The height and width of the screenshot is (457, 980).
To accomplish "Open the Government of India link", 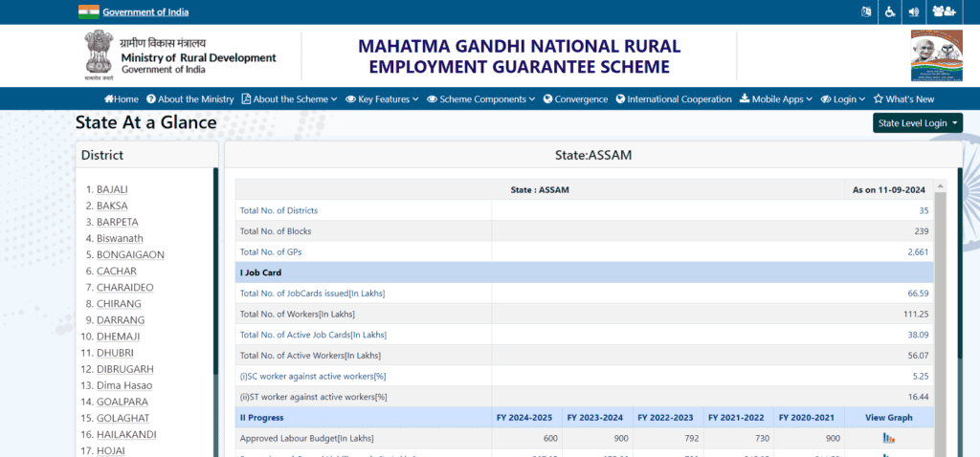I will (x=145, y=11).
